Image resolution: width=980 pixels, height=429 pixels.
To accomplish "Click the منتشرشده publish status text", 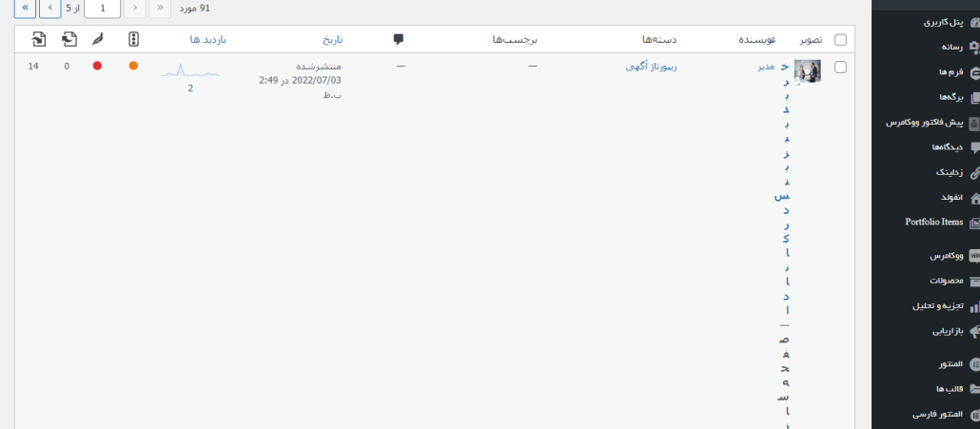I will tap(319, 67).
